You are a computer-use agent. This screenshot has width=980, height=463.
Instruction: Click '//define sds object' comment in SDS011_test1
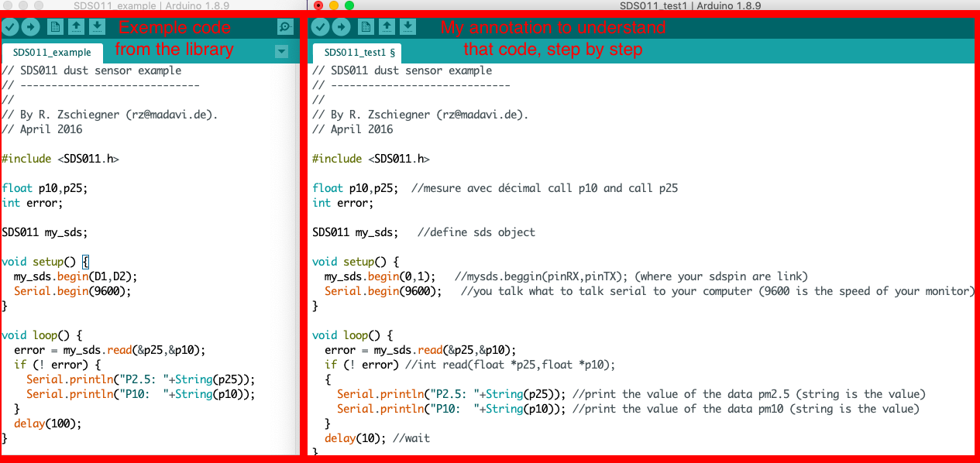click(x=476, y=232)
